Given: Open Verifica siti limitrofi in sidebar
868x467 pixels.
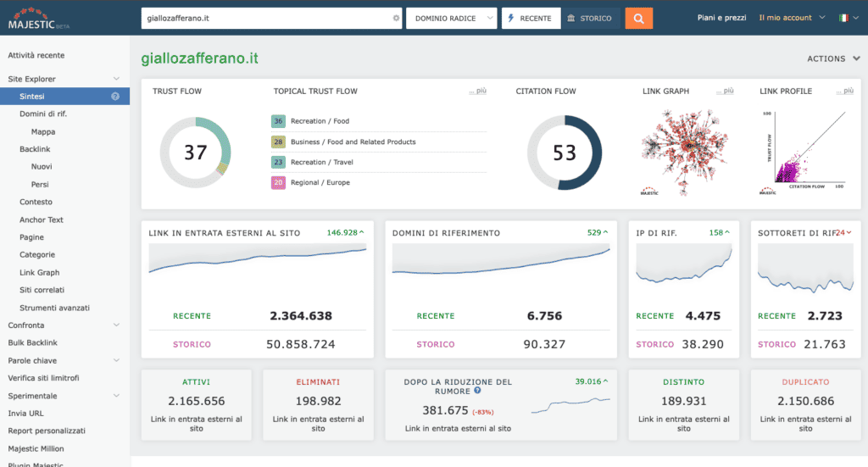Looking at the screenshot, I should [x=43, y=378].
